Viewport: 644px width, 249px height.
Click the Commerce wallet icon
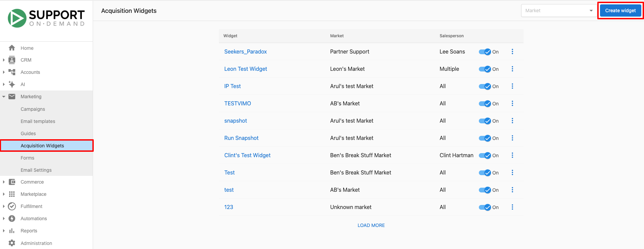[12, 182]
